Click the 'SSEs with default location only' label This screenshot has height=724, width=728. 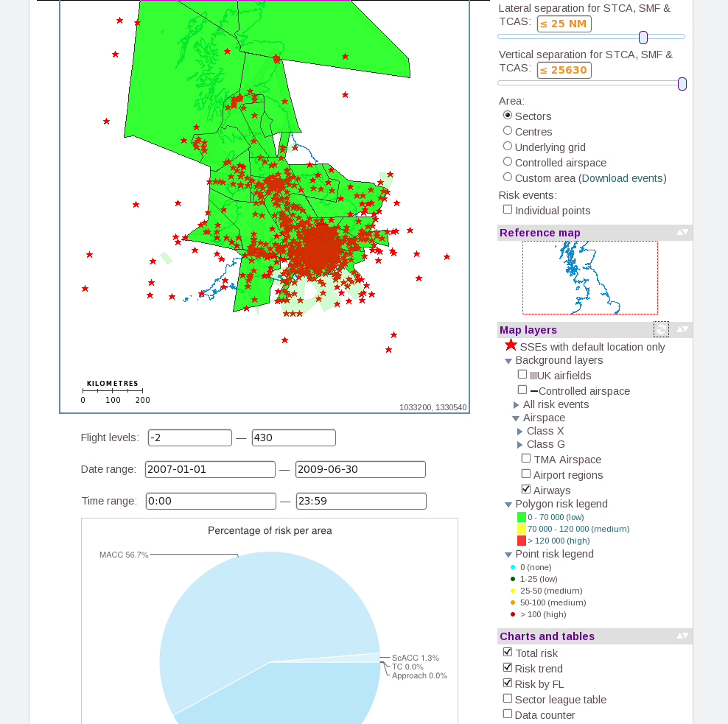(x=592, y=347)
